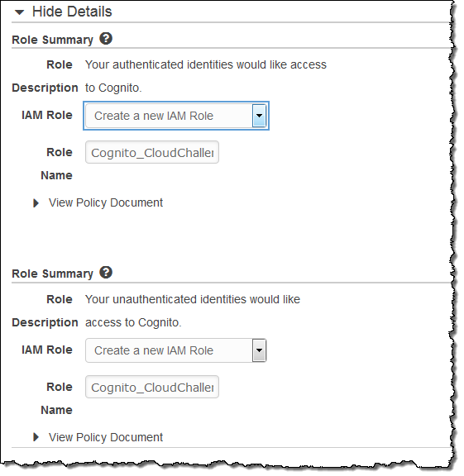Select the authenticated 'Create a new IAM Role' combo box

(x=176, y=116)
